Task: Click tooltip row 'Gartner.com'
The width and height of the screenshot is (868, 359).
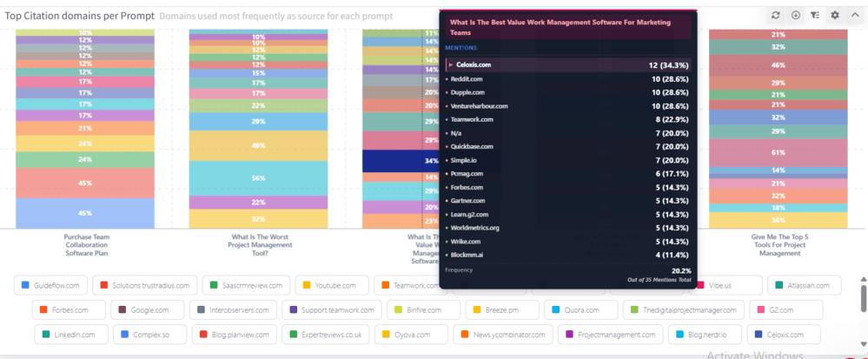Action: coord(568,201)
